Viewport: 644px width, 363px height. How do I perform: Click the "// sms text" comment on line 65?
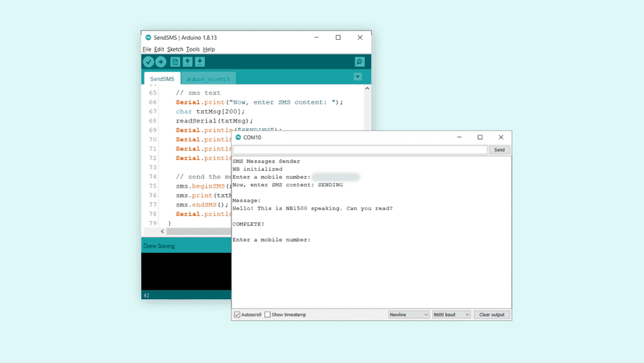click(198, 93)
